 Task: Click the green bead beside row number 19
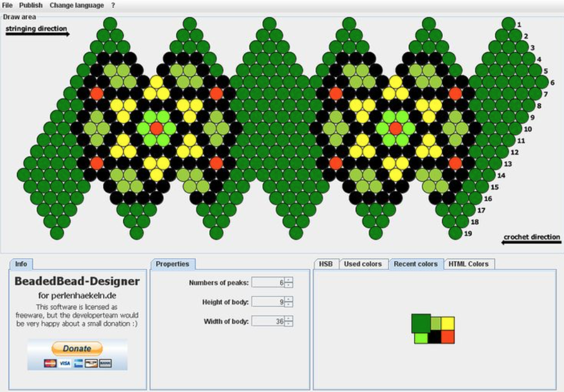[x=455, y=233]
